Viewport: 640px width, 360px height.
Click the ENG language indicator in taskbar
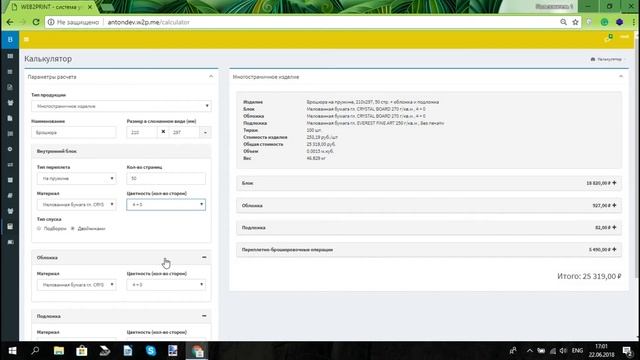577,351
